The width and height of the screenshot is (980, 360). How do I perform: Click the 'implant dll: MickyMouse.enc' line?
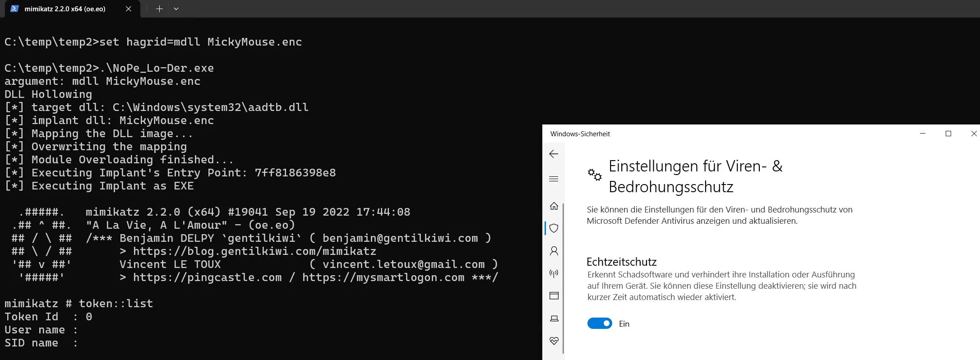point(109,120)
